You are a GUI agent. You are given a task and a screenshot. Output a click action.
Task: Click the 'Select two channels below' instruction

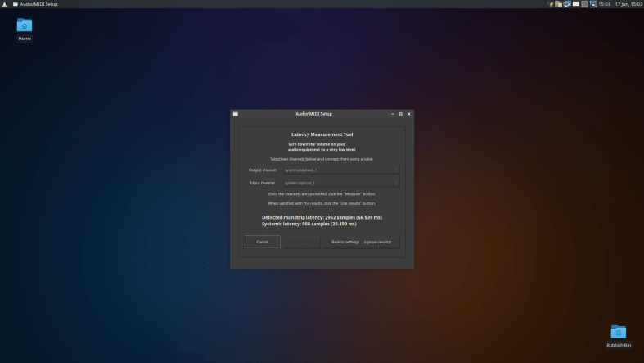tap(322, 159)
